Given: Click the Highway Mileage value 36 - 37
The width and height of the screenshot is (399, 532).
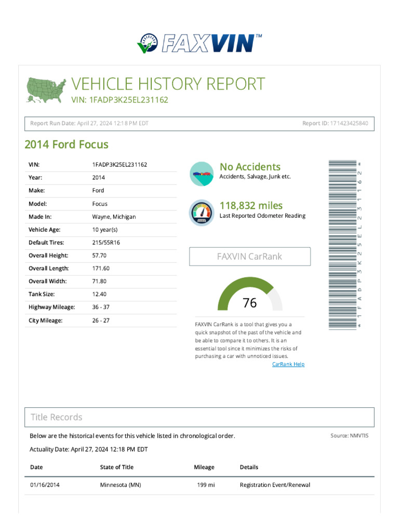Looking at the screenshot, I should [101, 307].
